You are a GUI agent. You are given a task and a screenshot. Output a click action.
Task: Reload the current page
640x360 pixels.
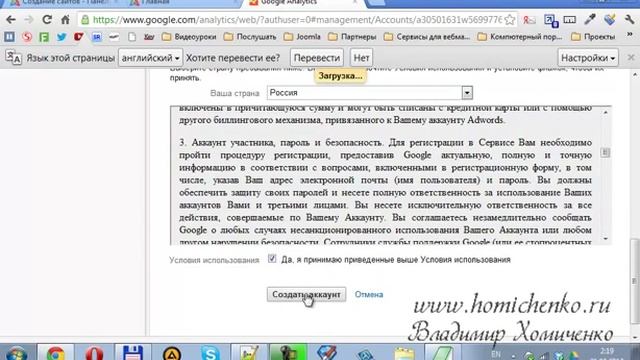point(47,20)
